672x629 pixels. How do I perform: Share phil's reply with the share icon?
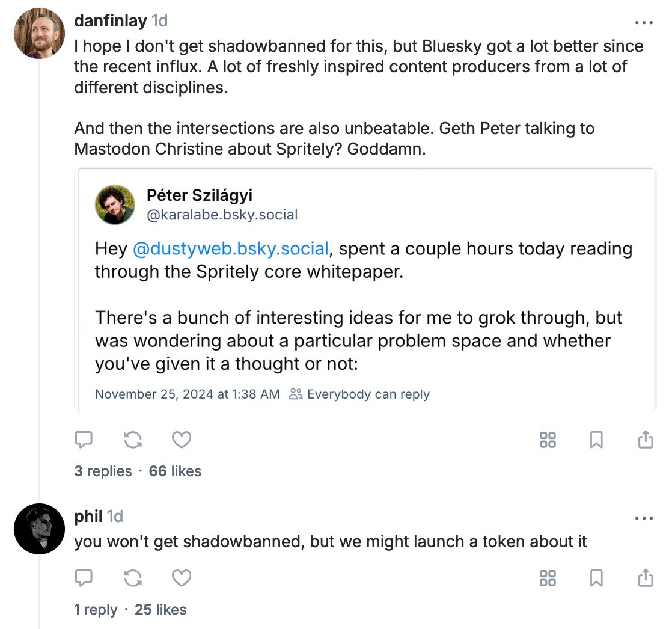(645, 578)
